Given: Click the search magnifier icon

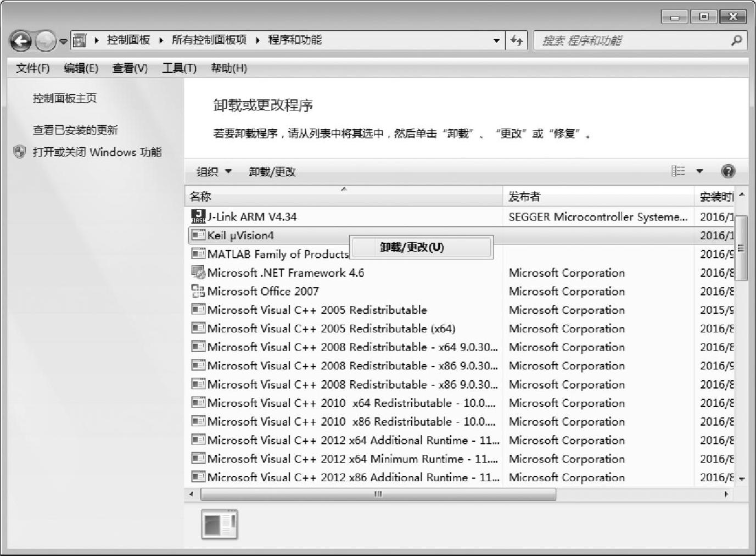Looking at the screenshot, I should point(737,40).
